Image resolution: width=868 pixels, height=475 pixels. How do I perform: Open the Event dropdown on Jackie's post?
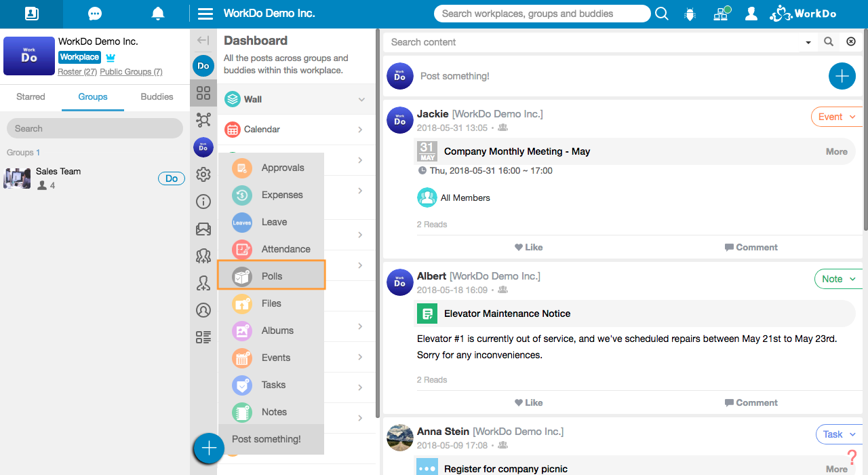[x=836, y=117]
